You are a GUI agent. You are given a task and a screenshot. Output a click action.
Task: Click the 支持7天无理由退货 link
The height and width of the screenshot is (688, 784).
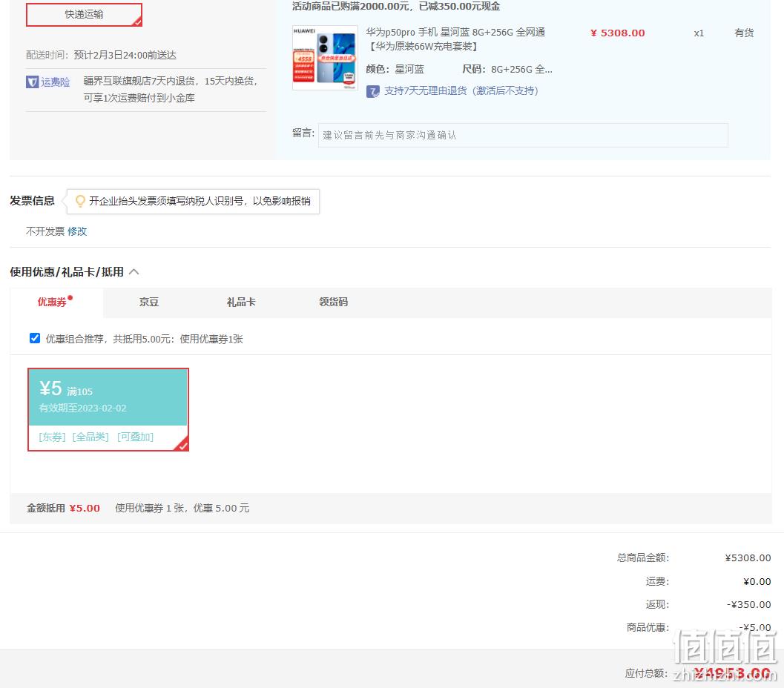click(461, 91)
